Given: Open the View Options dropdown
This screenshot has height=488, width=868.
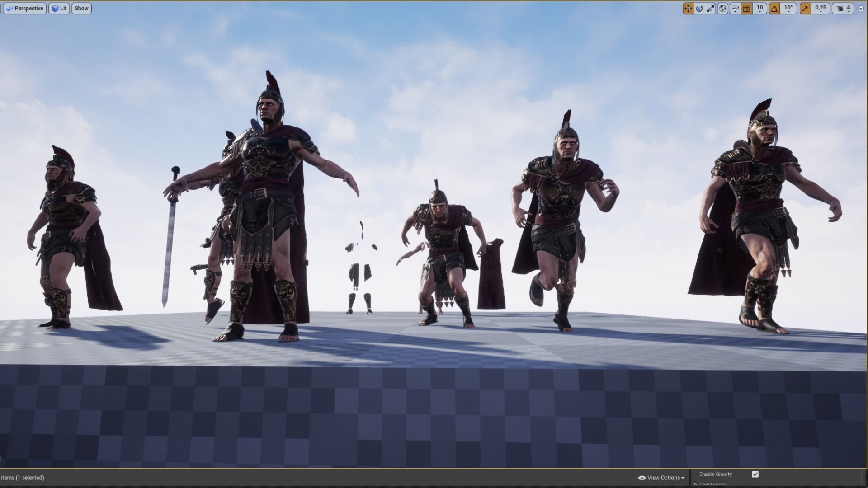Looking at the screenshot, I should pos(662,478).
